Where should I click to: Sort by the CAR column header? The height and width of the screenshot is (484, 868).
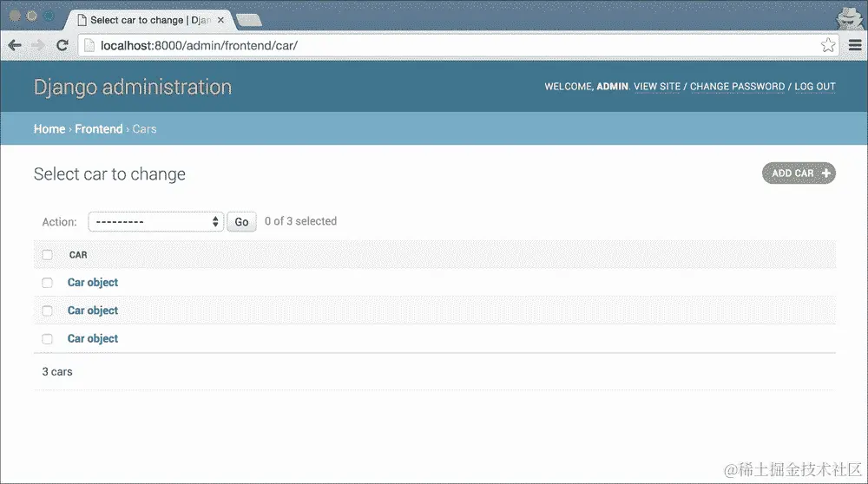78,255
